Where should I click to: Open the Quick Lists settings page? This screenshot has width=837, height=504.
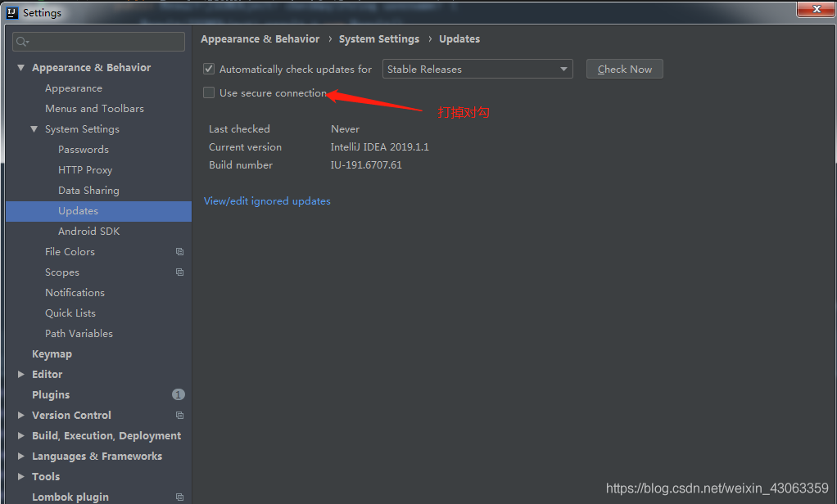[70, 313]
